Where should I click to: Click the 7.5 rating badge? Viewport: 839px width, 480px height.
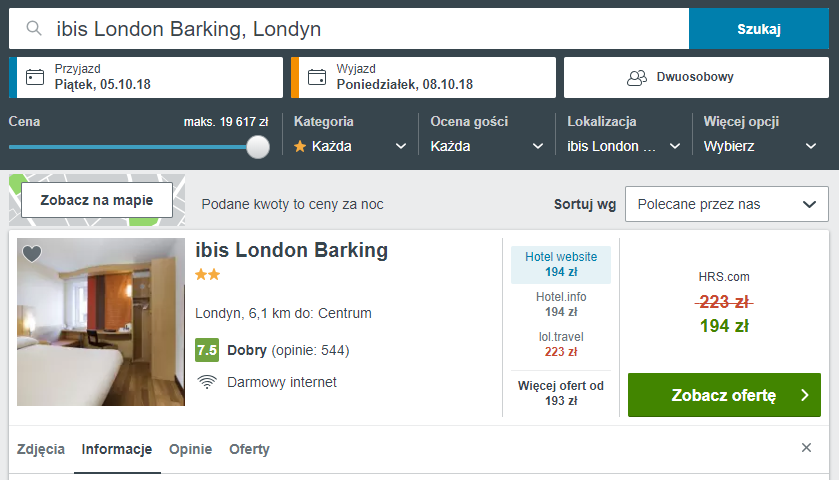(206, 350)
